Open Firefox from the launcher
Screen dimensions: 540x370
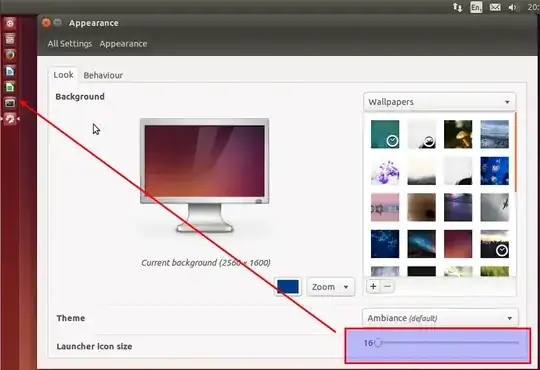coord(10,54)
